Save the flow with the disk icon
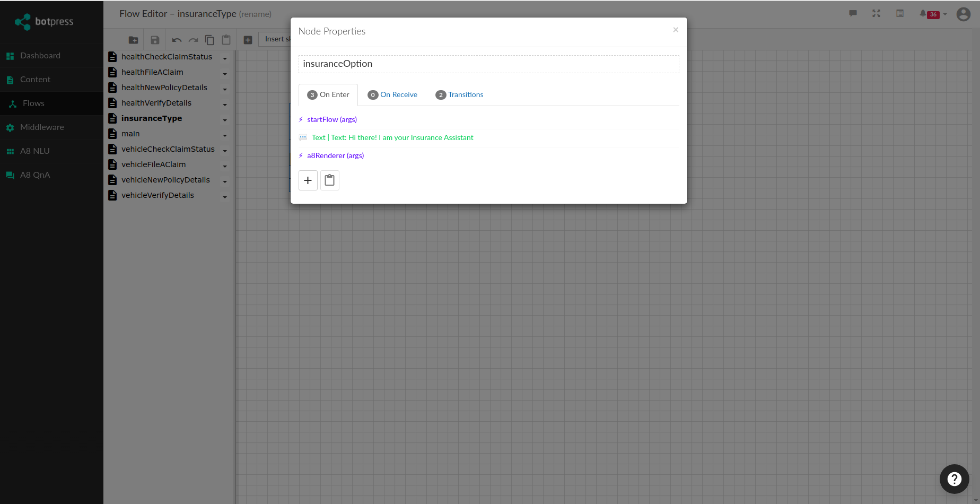This screenshot has width=980, height=504. 155,40
